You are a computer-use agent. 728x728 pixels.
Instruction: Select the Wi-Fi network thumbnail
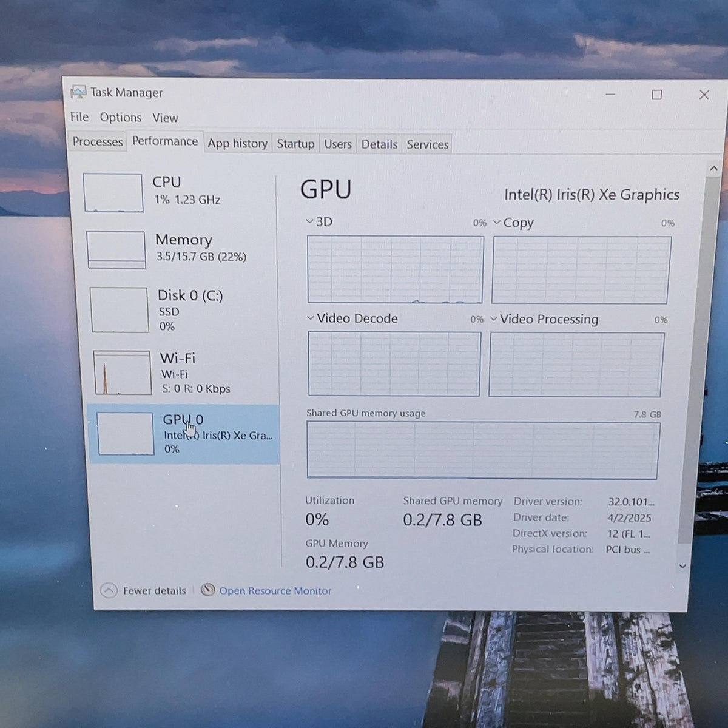click(x=123, y=372)
